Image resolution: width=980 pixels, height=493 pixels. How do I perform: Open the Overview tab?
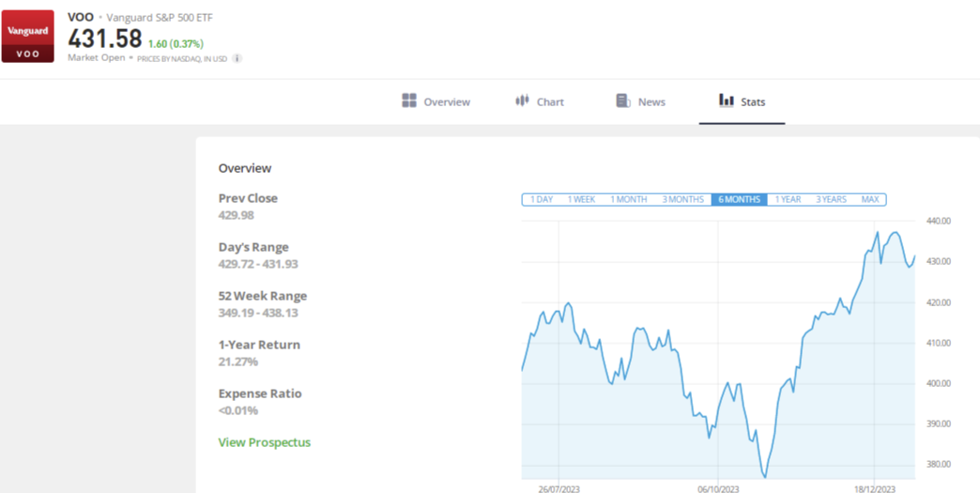point(436,101)
